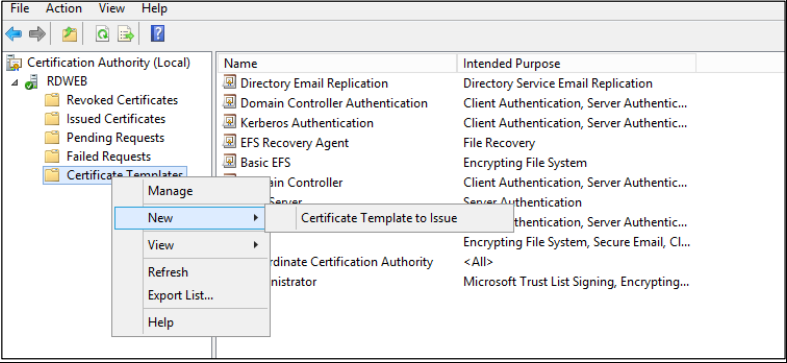Image resolution: width=787 pixels, height=363 pixels.
Task: Click the Kerberos Authentication template icon
Action: [x=229, y=123]
